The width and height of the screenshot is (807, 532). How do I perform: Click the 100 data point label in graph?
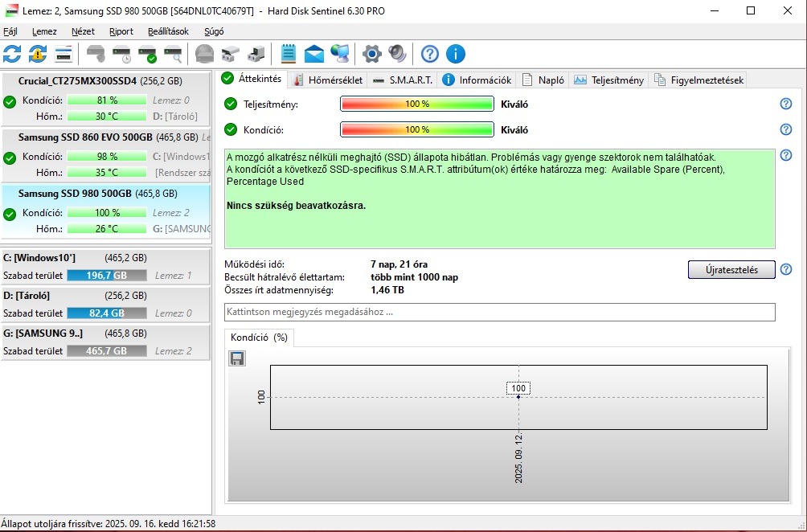(x=518, y=388)
